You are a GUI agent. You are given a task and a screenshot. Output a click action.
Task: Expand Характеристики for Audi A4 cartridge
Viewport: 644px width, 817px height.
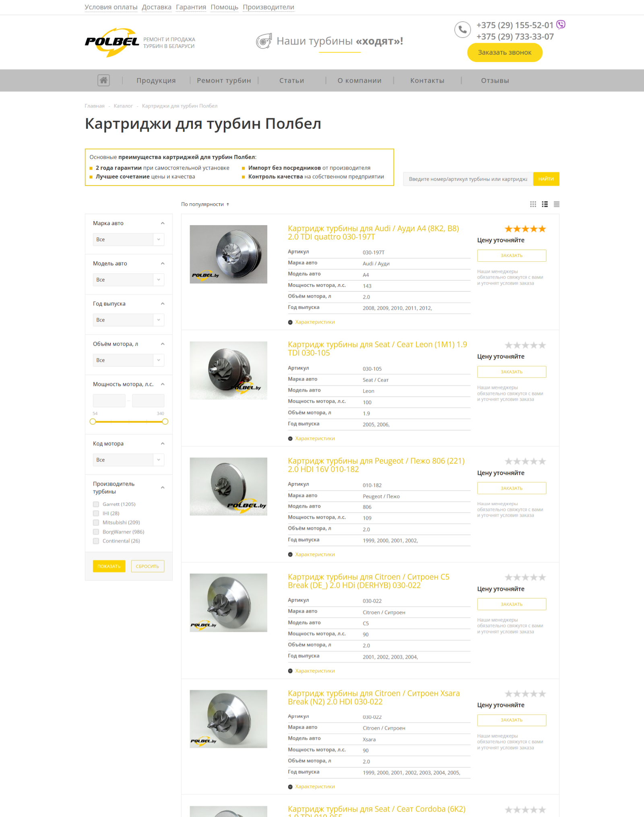click(x=312, y=322)
